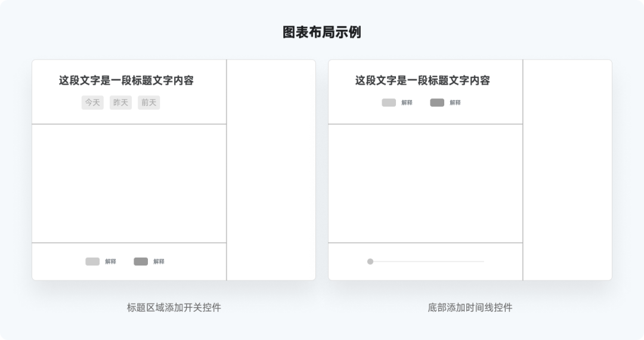
Task: Click the timeline slider track line
Action: (x=429, y=261)
